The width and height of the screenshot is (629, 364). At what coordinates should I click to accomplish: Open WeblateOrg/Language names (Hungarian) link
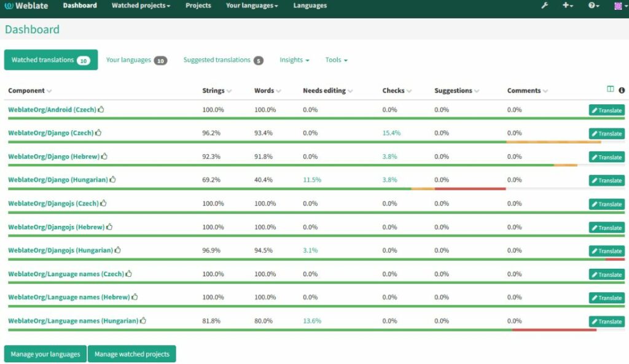coord(74,320)
